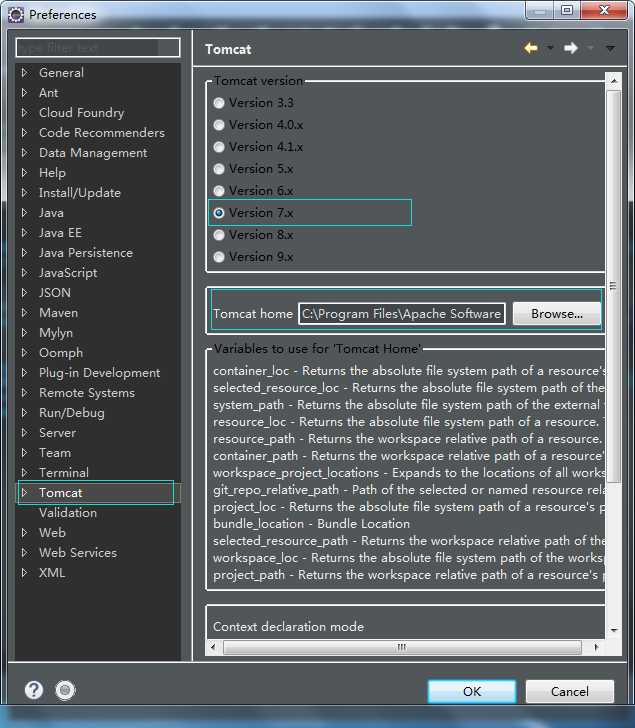635x728 pixels.
Task: Click 'Context declaration mode' label
Action: coord(288,627)
